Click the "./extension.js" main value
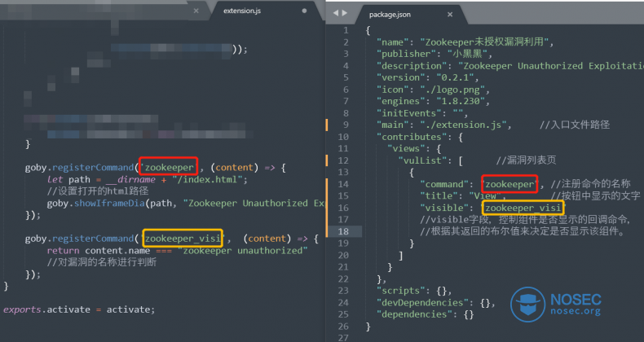This screenshot has height=342, width=644. click(x=463, y=125)
